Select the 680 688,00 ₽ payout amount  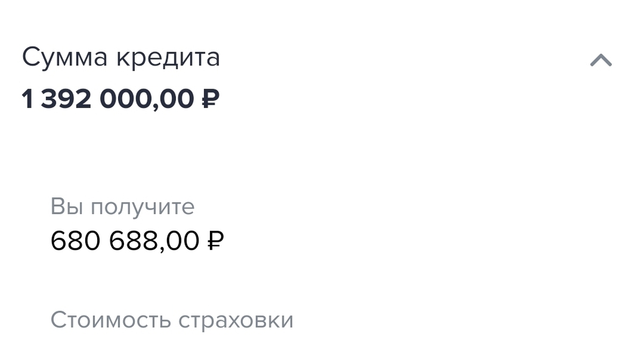click(137, 241)
